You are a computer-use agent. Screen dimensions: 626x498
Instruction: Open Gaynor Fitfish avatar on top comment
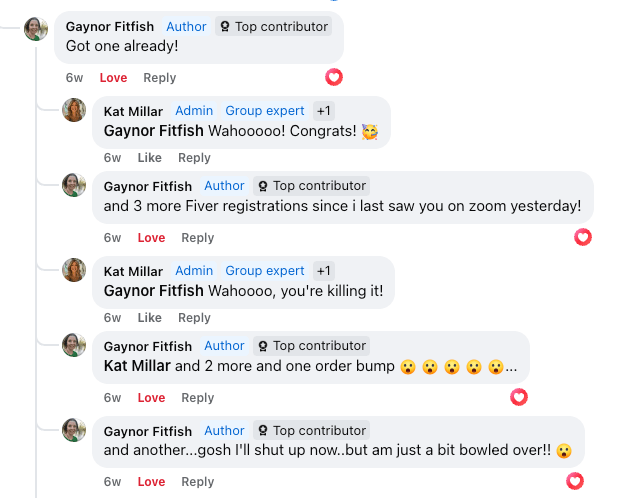(36, 29)
